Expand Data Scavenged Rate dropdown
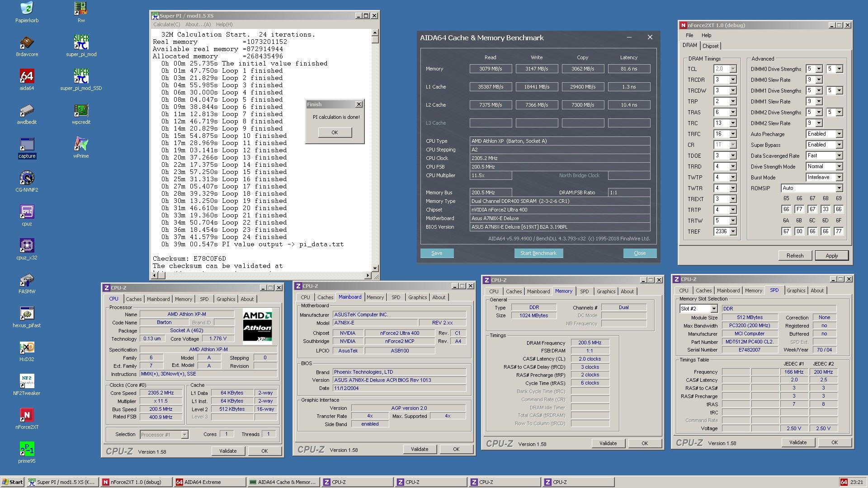The image size is (868, 488). point(839,156)
